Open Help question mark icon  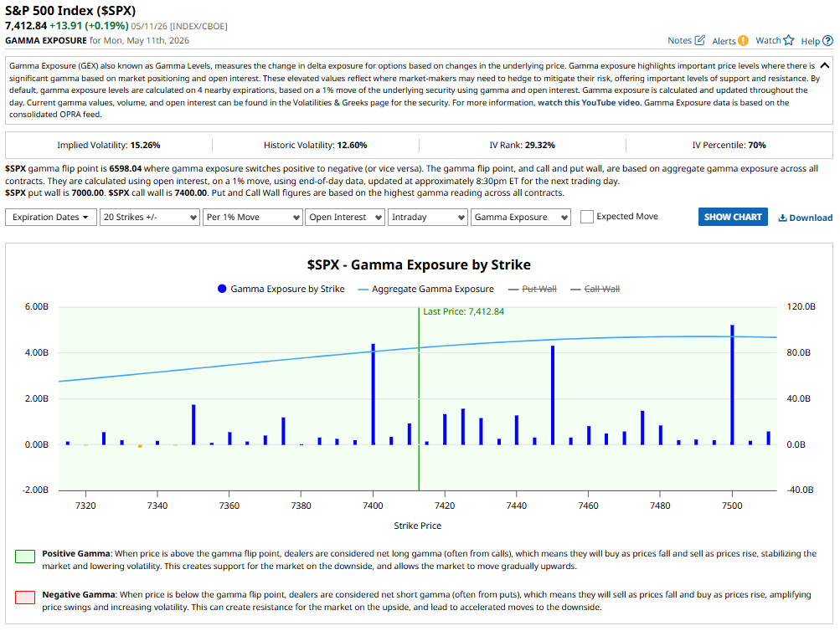(x=827, y=41)
